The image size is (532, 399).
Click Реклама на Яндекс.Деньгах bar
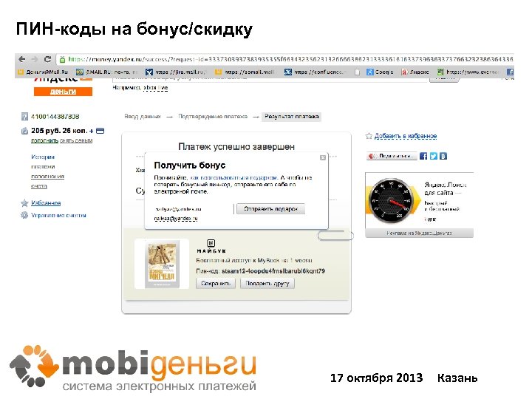pyautogui.click(x=420, y=233)
